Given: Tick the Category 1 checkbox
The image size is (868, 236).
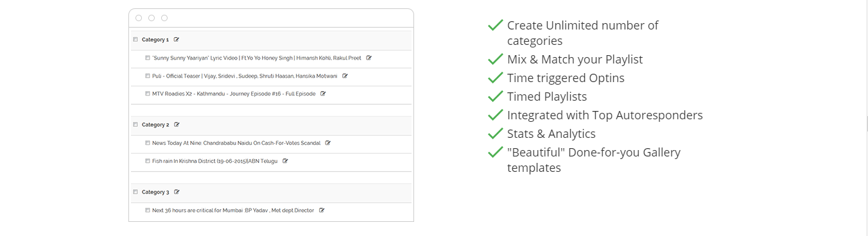Looking at the screenshot, I should point(135,40).
